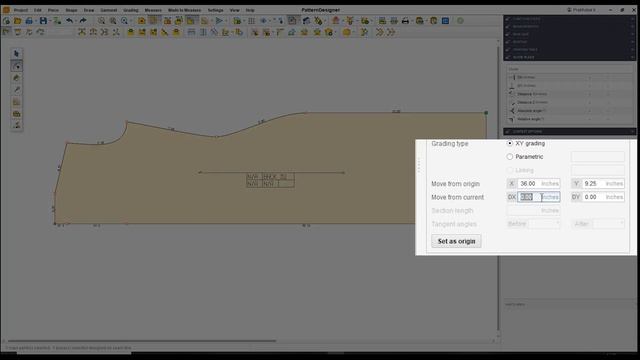Click the green point at pattern top-right corner
The width and height of the screenshot is (640, 360).
click(x=486, y=113)
